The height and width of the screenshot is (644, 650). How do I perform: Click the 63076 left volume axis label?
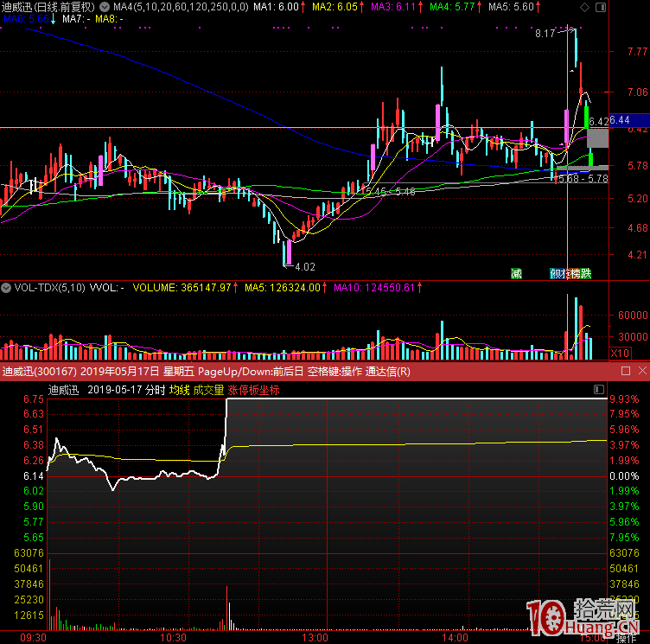click(29, 552)
